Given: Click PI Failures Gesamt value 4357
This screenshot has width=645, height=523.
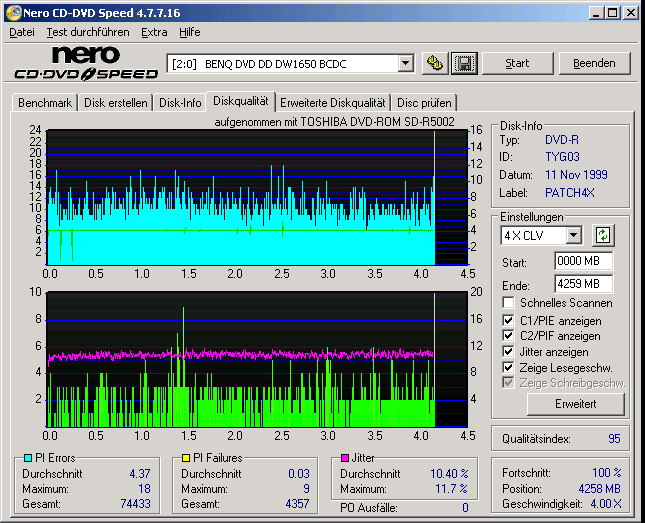Looking at the screenshot, I should click(297, 504).
